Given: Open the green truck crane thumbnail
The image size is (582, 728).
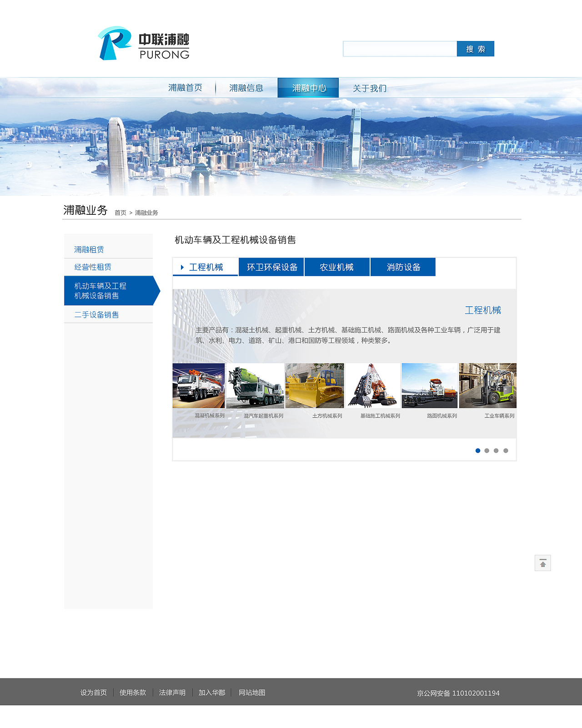Looking at the screenshot, I should click(x=255, y=385).
